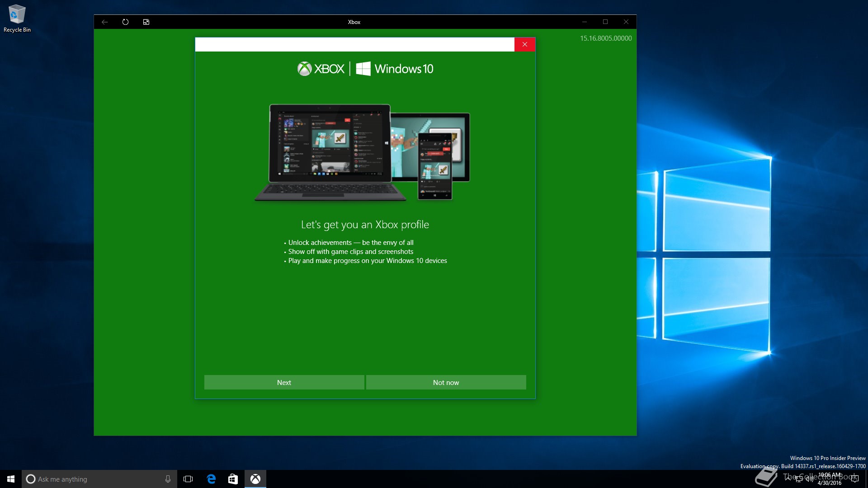The image size is (868, 488).
Task: Choose Not now in the Xbox profile dialog
Action: tap(446, 382)
